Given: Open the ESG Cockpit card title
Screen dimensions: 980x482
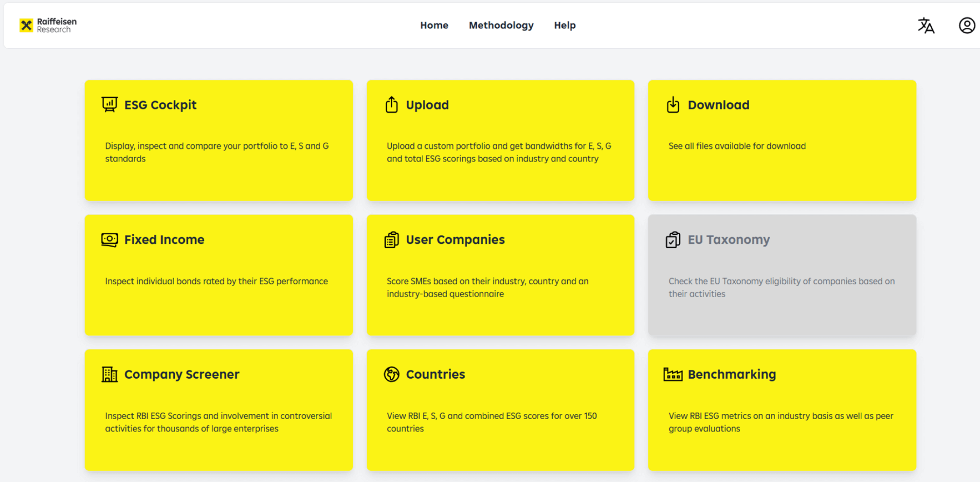Looking at the screenshot, I should coord(160,105).
